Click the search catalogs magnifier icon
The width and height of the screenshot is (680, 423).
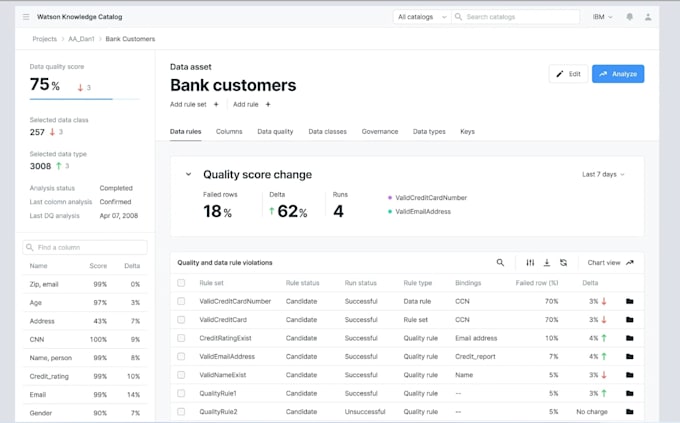[x=458, y=17]
